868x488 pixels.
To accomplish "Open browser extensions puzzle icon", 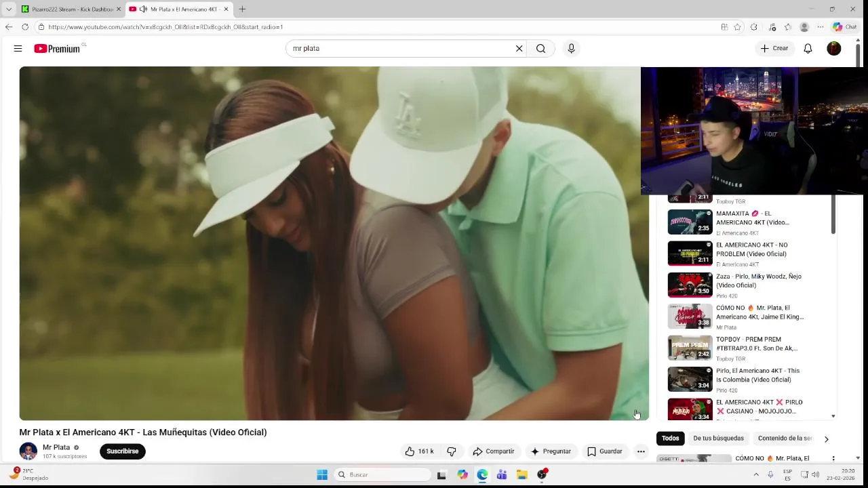I will click(753, 27).
